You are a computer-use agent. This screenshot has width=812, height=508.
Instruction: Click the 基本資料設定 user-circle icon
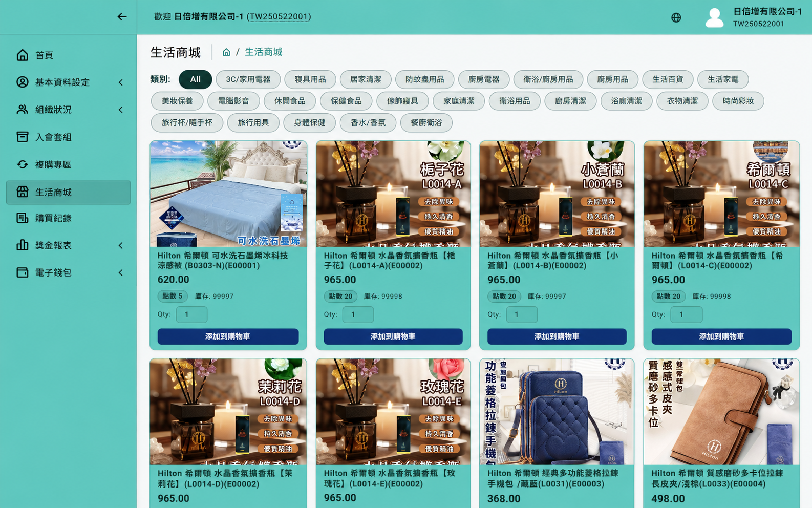click(23, 82)
